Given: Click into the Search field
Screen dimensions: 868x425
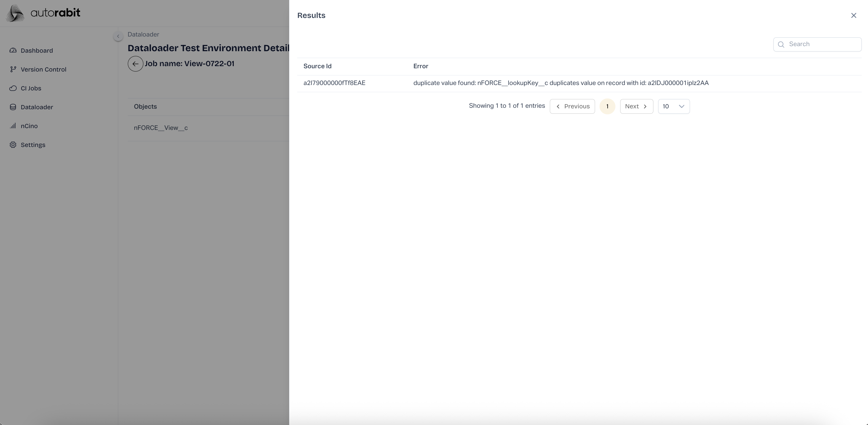Looking at the screenshot, I should pyautogui.click(x=822, y=45).
